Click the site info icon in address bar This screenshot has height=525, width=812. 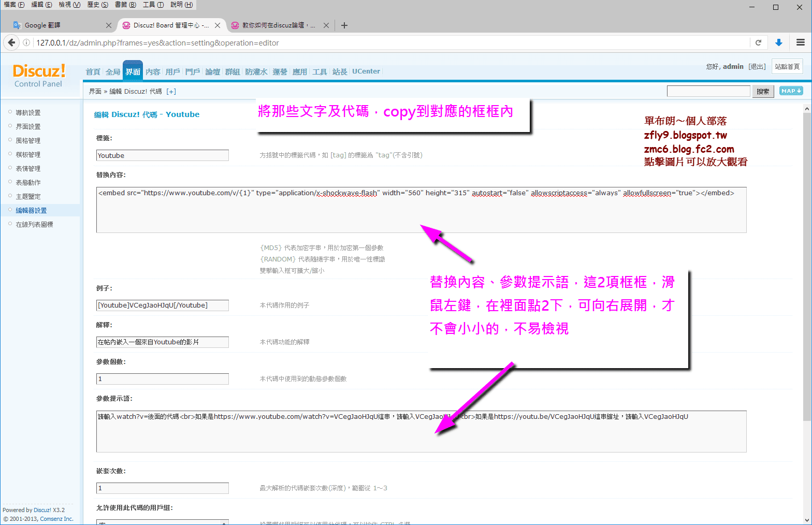(26, 43)
